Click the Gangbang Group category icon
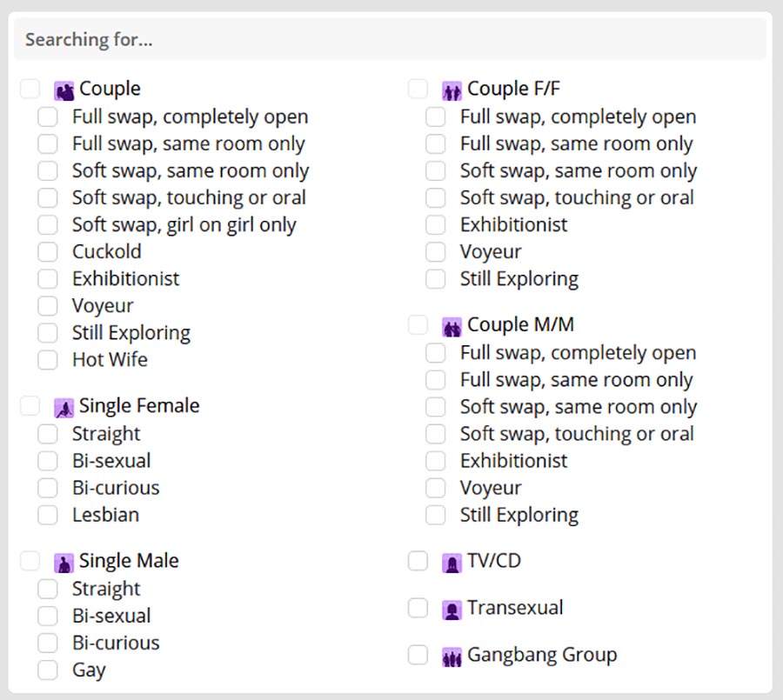 (x=452, y=657)
